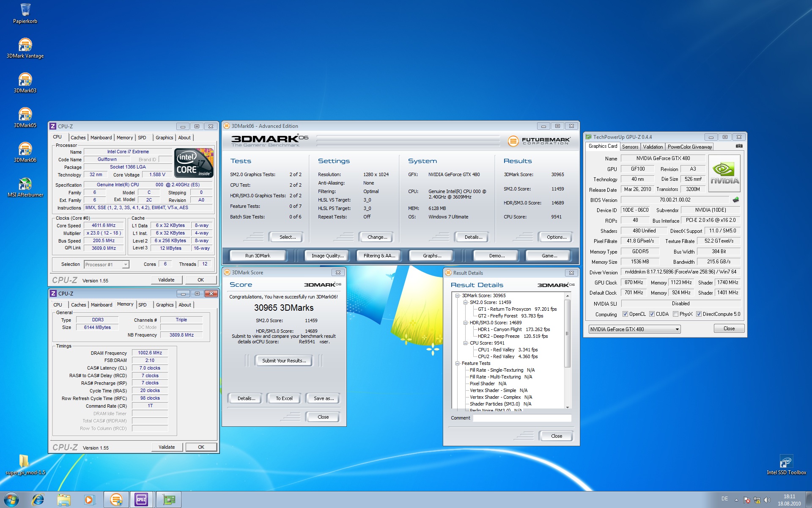
Task: Click the GPU-Z screenshot camera icon
Action: pyautogui.click(x=739, y=146)
